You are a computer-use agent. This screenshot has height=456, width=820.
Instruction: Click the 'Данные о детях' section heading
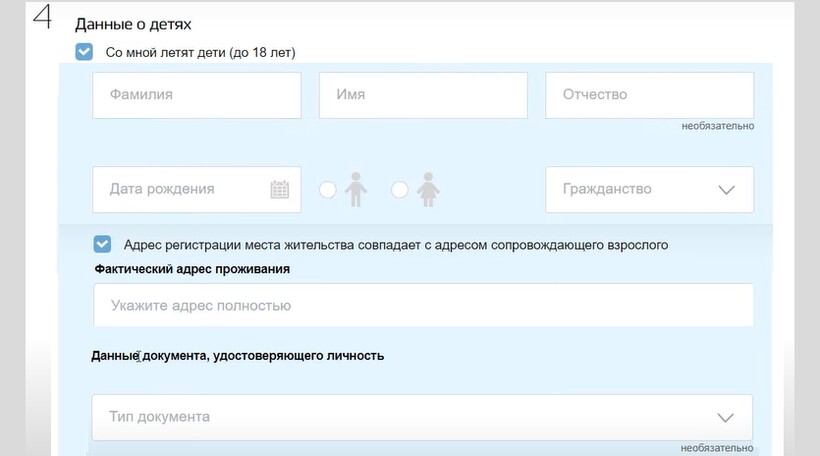[x=133, y=23]
